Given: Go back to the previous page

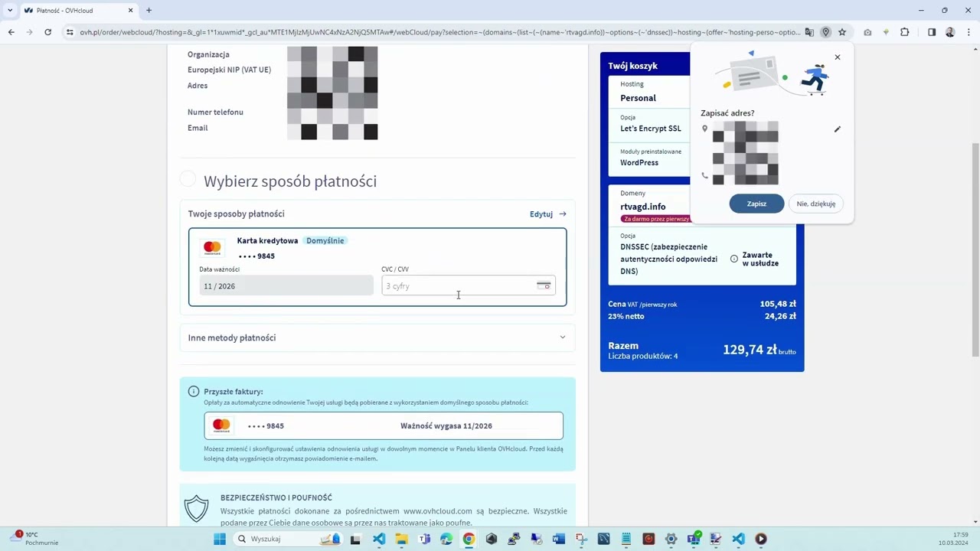Looking at the screenshot, I should (11, 32).
